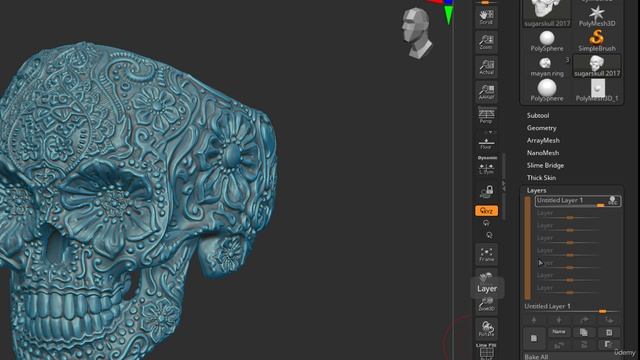Click the Frame mesh icon
Screen dimensions: 640x360
pyautogui.click(x=486, y=254)
